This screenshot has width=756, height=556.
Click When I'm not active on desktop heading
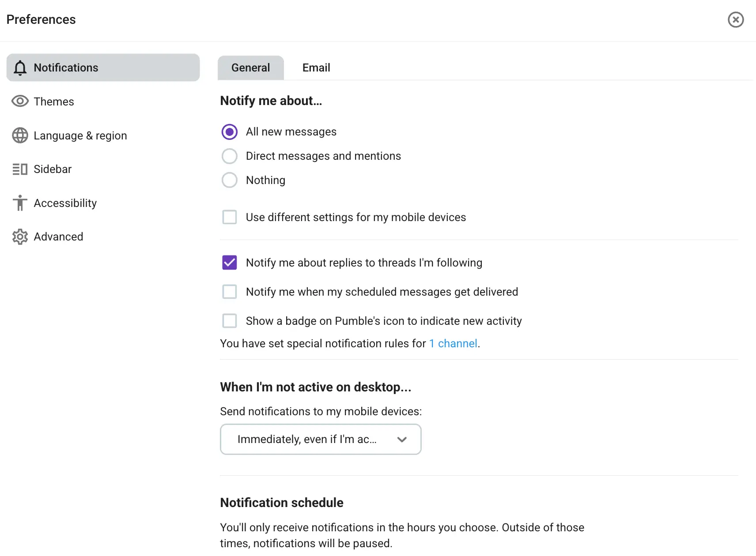click(316, 387)
